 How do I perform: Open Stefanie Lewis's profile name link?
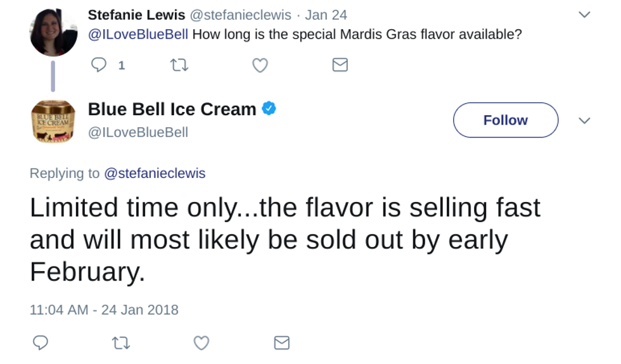pyautogui.click(x=136, y=15)
